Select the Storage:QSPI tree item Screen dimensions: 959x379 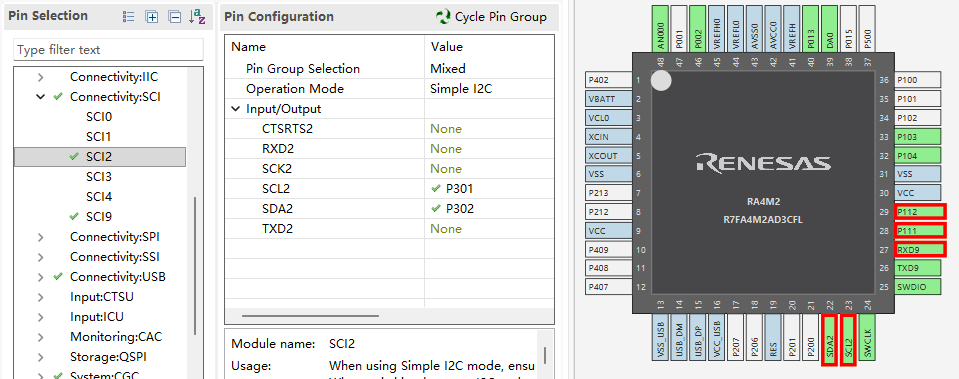tap(108, 357)
